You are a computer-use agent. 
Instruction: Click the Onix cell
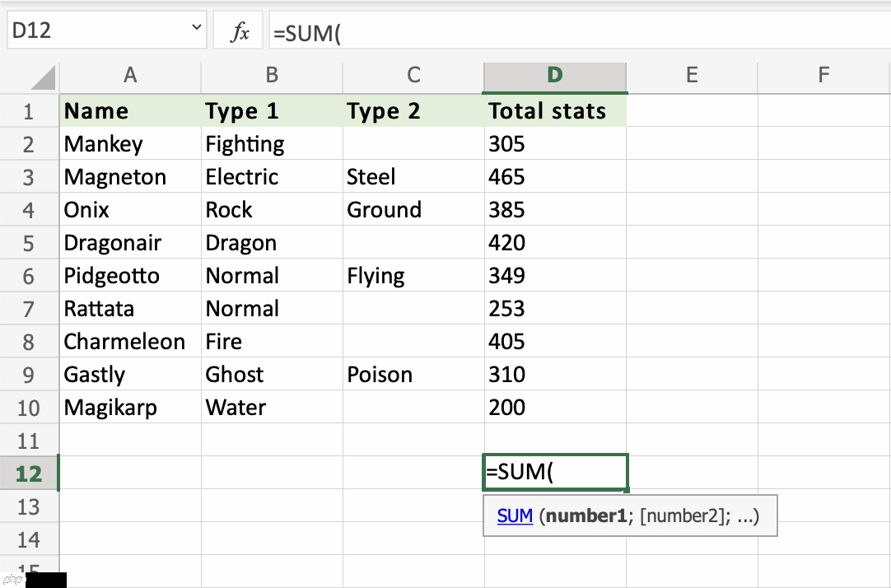coord(130,210)
